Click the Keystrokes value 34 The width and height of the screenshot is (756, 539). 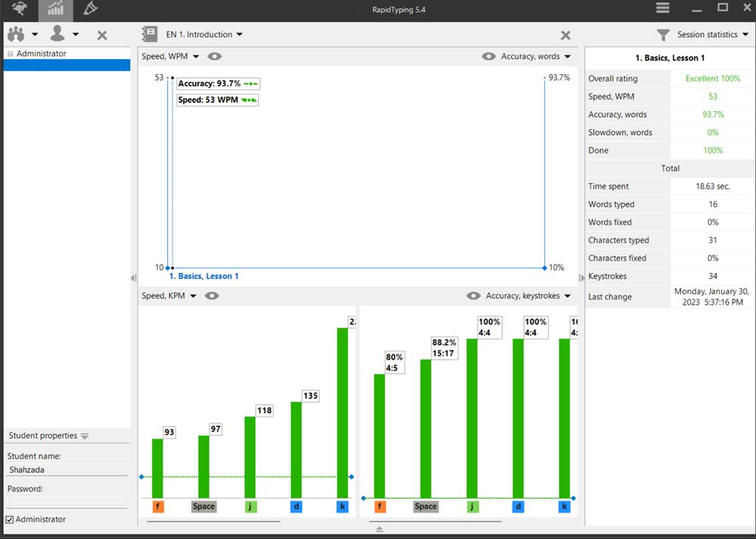pyautogui.click(x=713, y=276)
